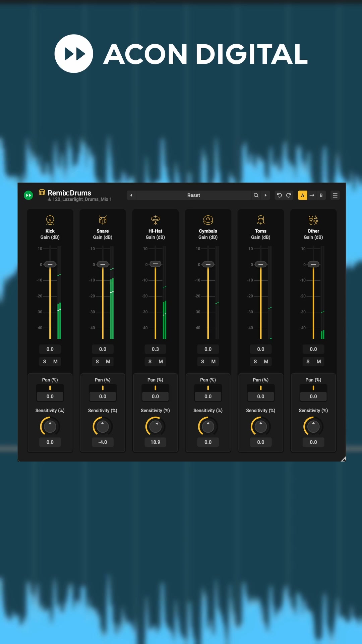This screenshot has width=362, height=644.
Task: Click the Kick drum icon
Action: [x=50, y=220]
